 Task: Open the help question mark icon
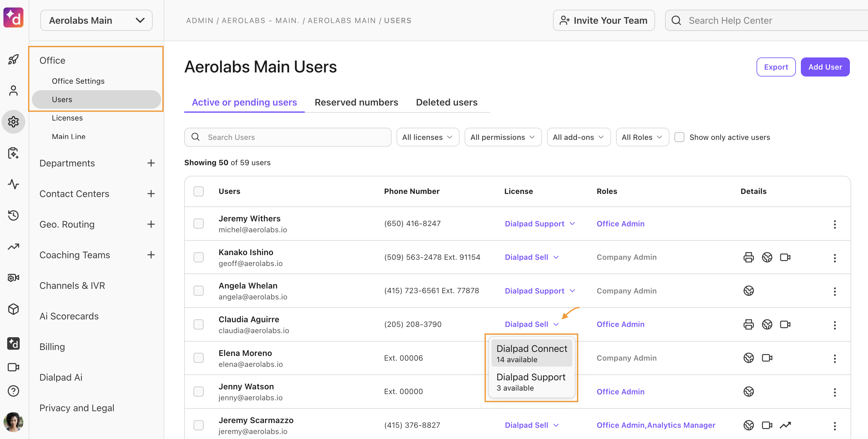(13, 391)
